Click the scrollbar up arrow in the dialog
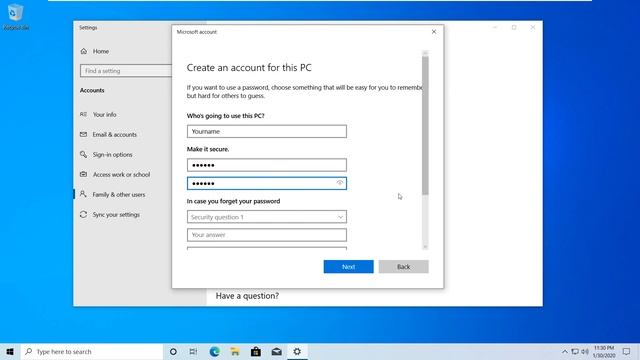The image size is (640, 360). pyautogui.click(x=425, y=53)
